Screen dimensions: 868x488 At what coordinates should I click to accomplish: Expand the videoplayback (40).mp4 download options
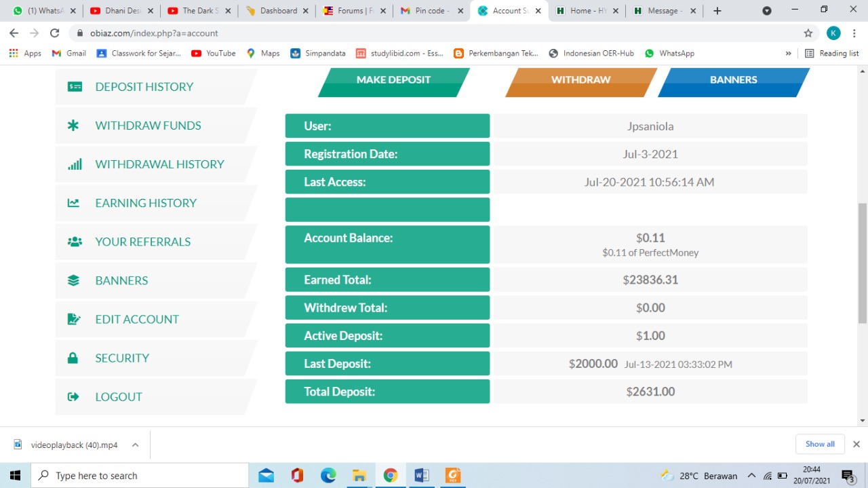click(x=135, y=445)
